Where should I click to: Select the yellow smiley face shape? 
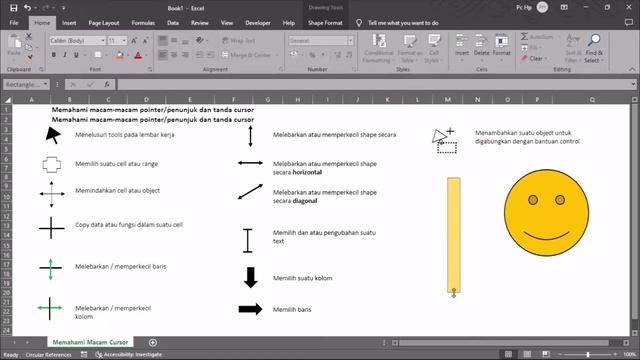pos(547,213)
